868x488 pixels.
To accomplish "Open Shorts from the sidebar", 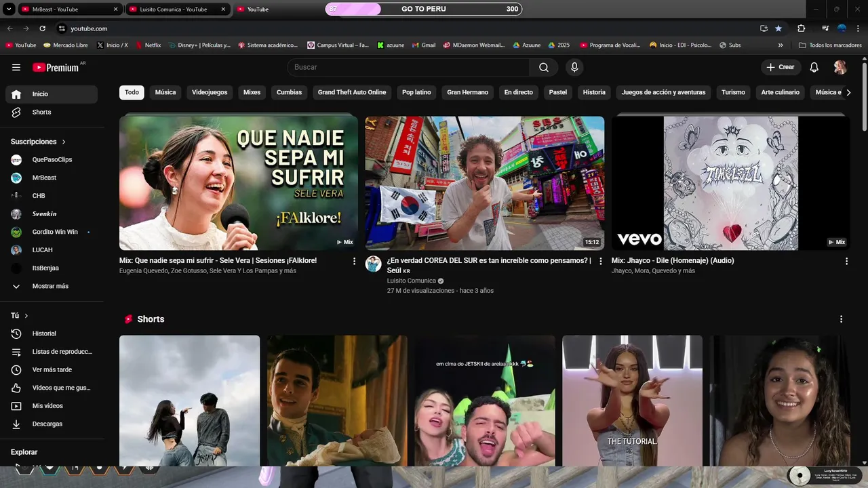I will pos(52,112).
